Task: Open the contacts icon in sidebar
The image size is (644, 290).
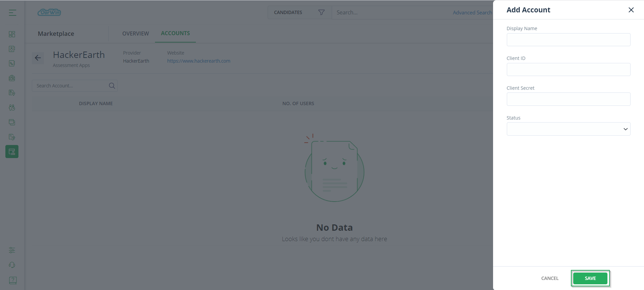Action: tap(12, 49)
